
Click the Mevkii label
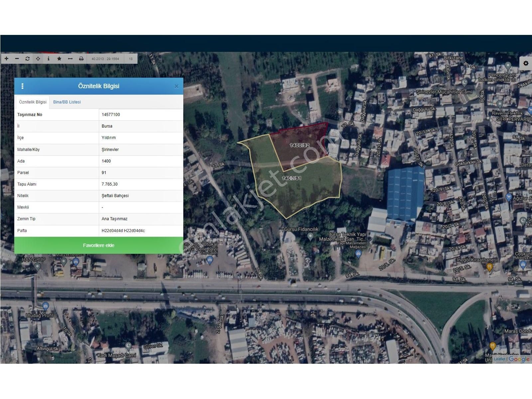point(23,207)
